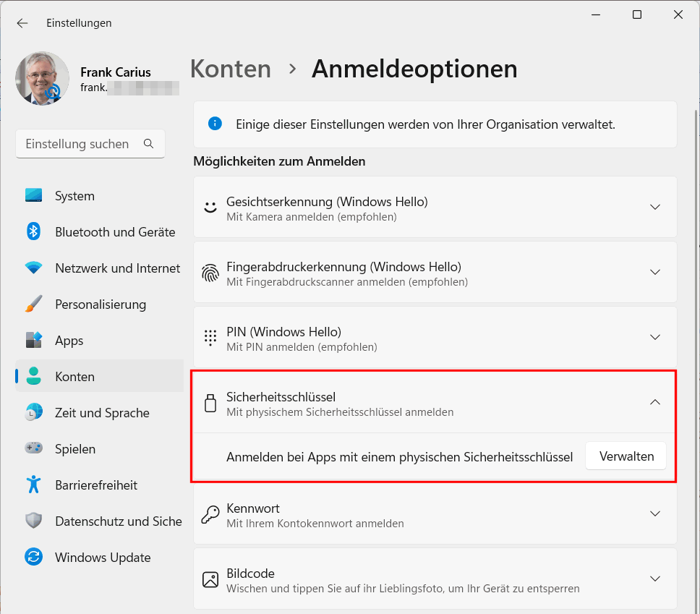Expand Gesichtserkennung (Windows Hello) chevron
The height and width of the screenshot is (614, 700).
click(655, 207)
